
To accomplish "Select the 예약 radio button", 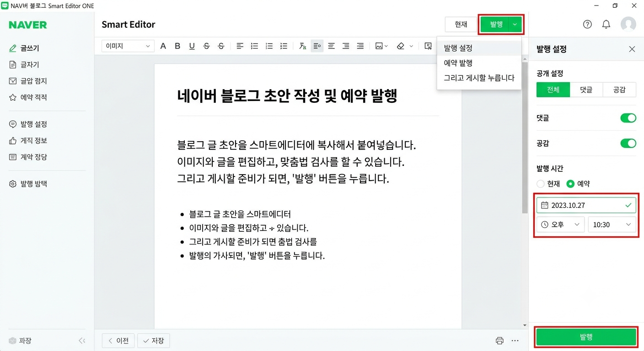I will coord(570,184).
